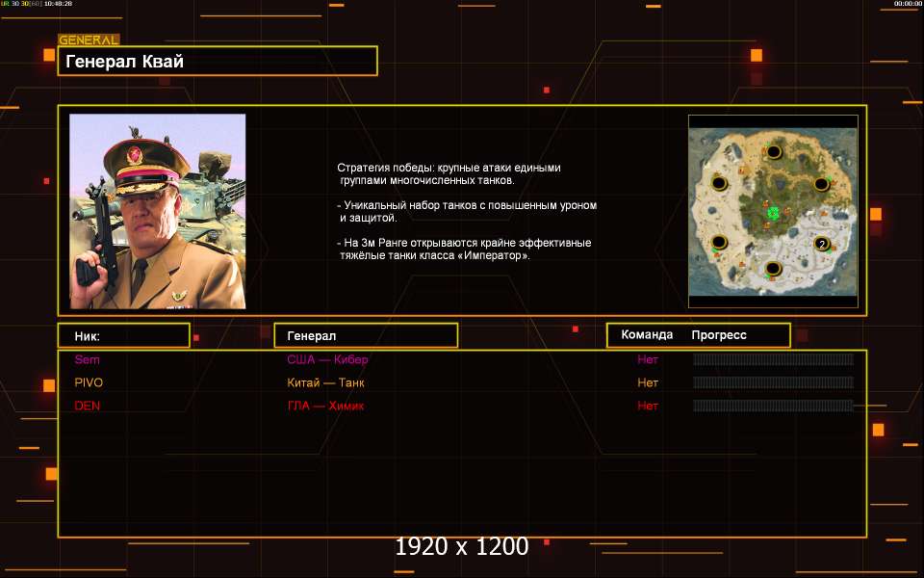Click the 'Китай — Танк' general entry
This screenshot has width=924, height=578.
pyautogui.click(x=326, y=382)
